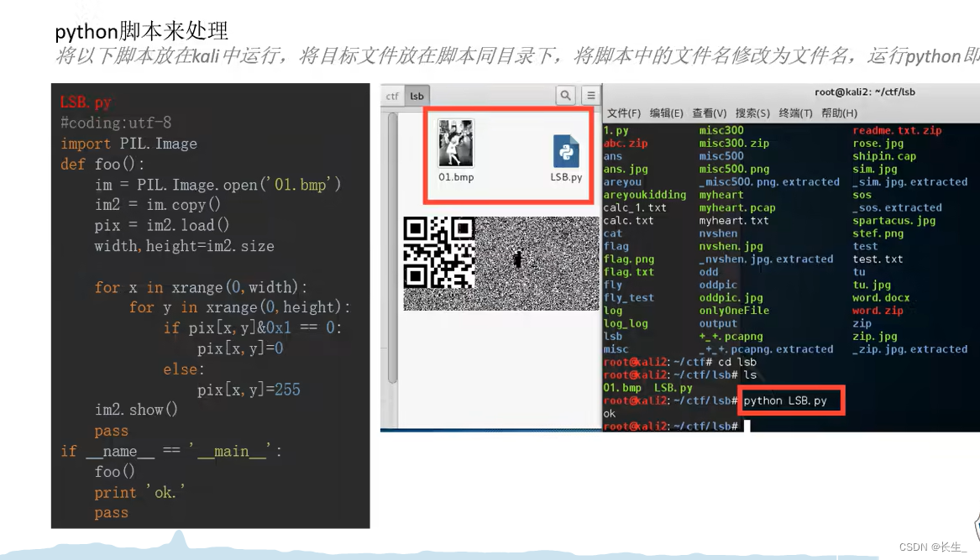Open the 终端(T) menu in terminal

(795, 113)
